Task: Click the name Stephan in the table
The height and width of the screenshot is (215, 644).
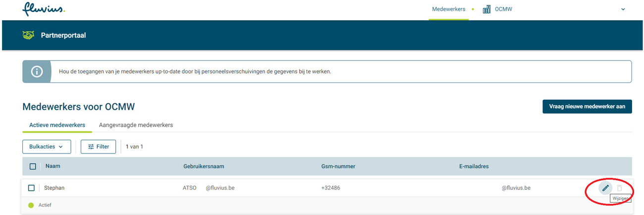Action: (54, 188)
